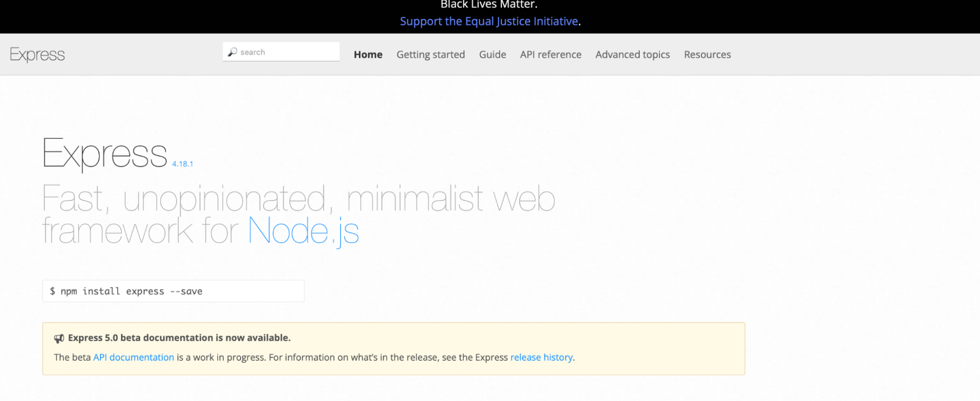Image resolution: width=980 pixels, height=401 pixels.
Task: Click the large Express heading
Action: click(105, 154)
